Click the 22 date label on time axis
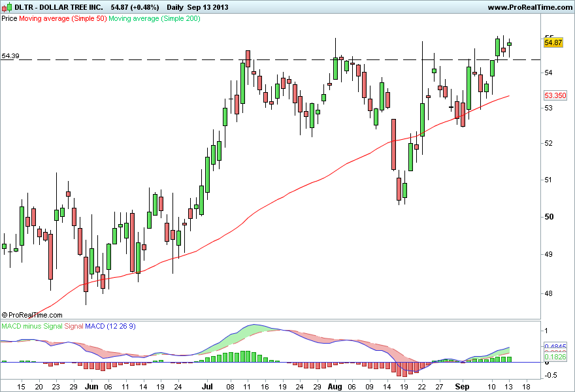This screenshot has width=575, height=392. coord(421,387)
